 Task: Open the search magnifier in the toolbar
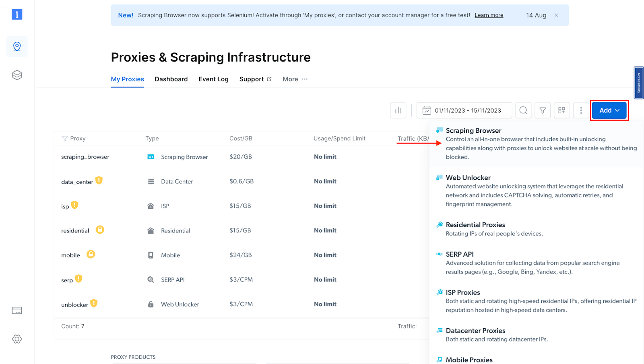pos(523,110)
